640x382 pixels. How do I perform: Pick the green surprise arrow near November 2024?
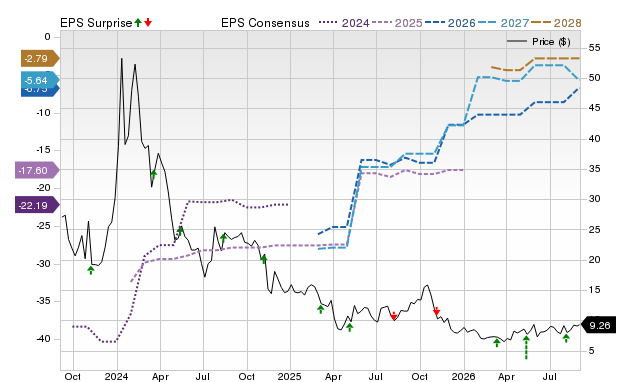click(264, 259)
